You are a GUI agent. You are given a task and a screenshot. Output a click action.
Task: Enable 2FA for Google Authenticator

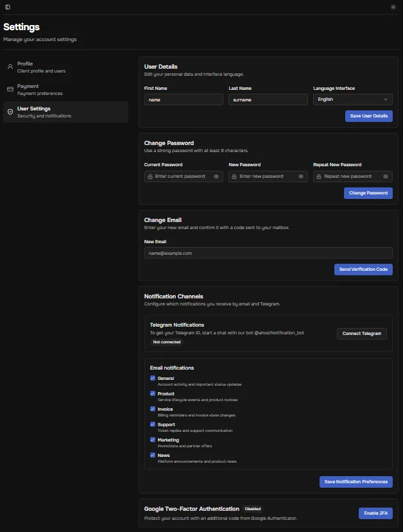(x=375, y=513)
